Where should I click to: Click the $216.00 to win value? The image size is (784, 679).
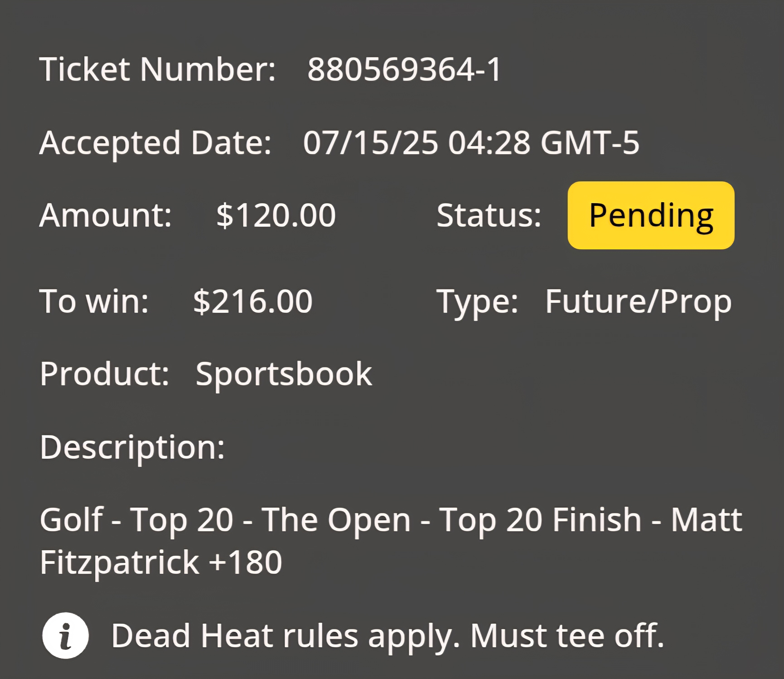253,301
